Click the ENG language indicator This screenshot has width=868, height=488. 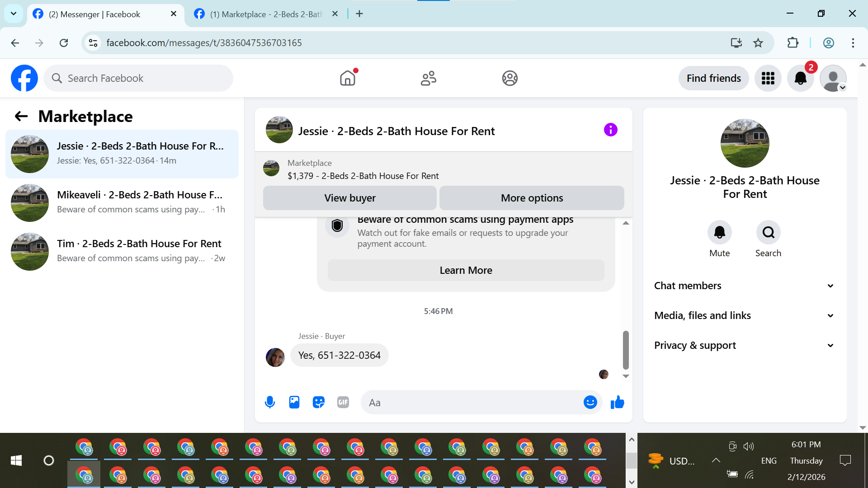coord(769,460)
